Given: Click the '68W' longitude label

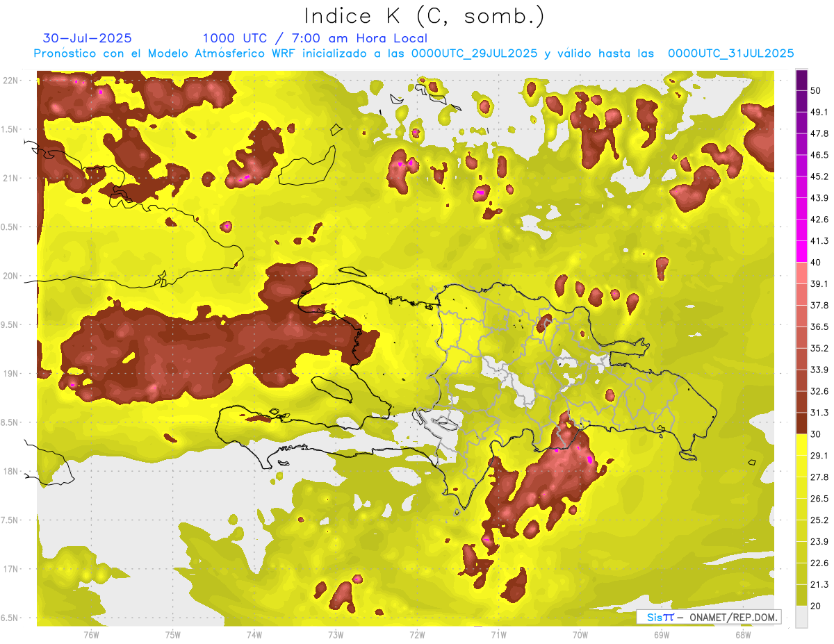Looking at the screenshot, I should tap(742, 634).
